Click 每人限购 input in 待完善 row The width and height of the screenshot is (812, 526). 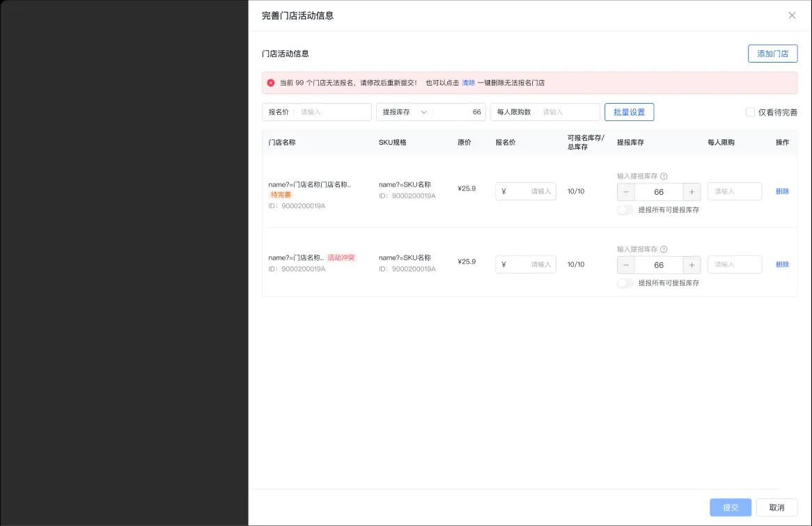[x=734, y=191]
